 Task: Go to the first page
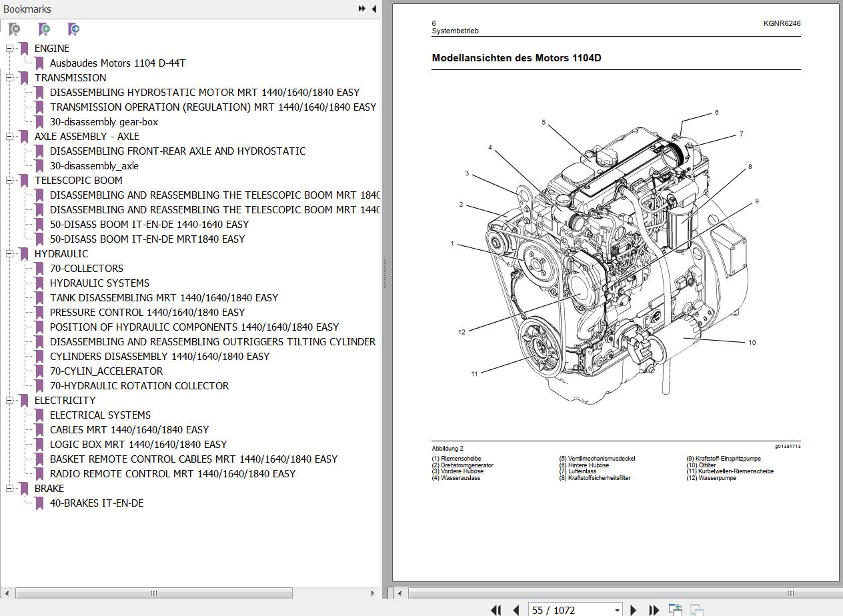(496, 609)
